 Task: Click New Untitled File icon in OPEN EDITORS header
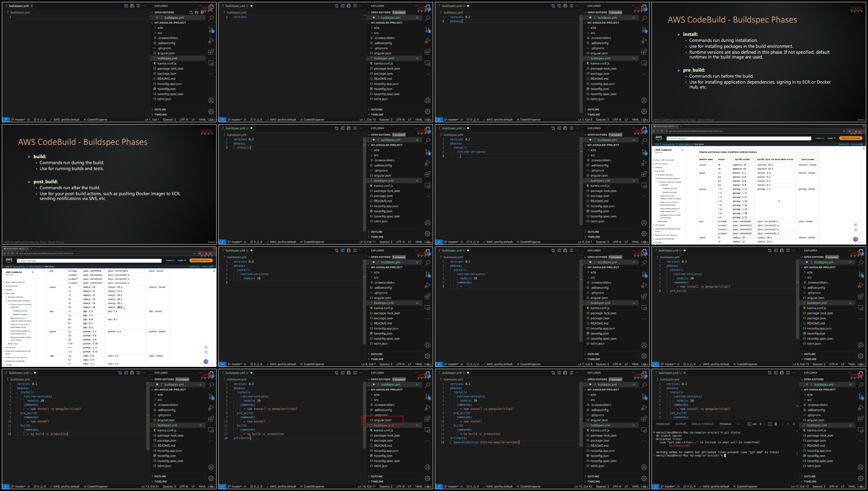(191, 13)
